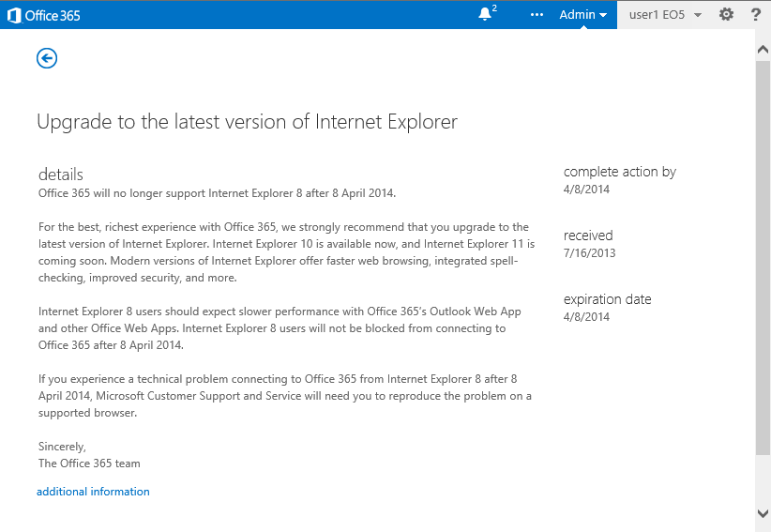Click the expiration date label
Viewport: 771px width, 532px height.
607,299
